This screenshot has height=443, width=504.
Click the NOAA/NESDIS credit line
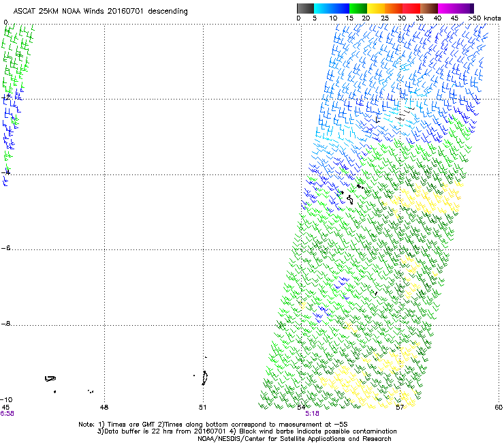coord(294,439)
